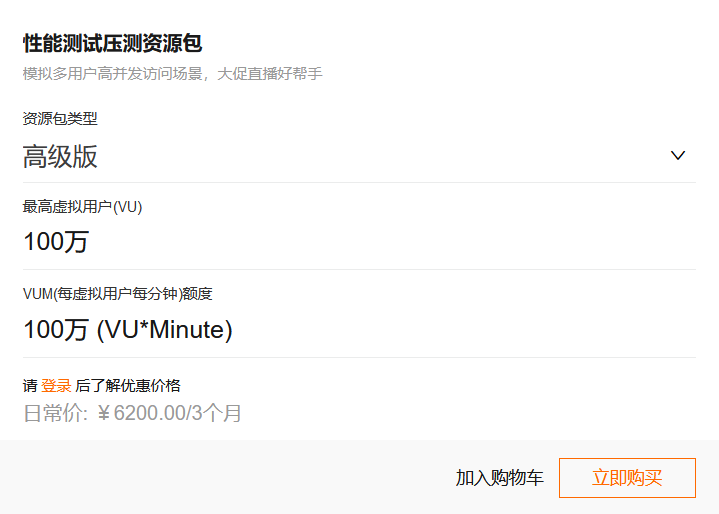
Task: Click the 最高虚拟用户(VU) label
Action: [83, 207]
